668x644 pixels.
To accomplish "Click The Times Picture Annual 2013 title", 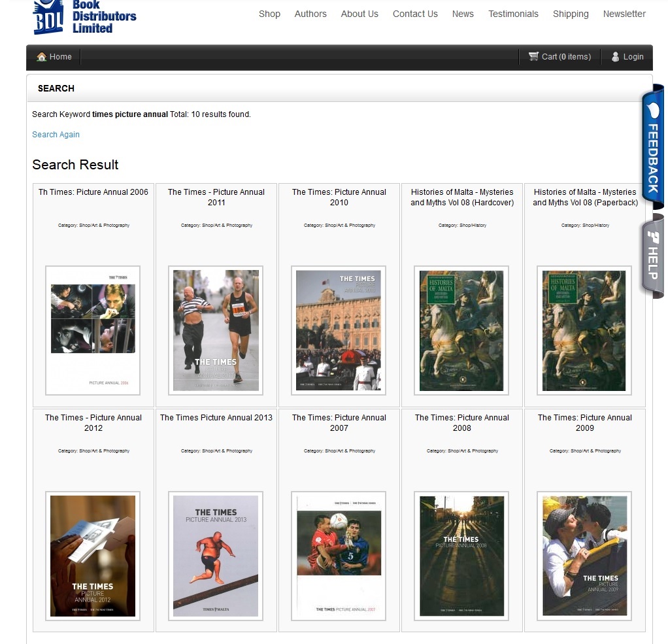I will pyautogui.click(x=216, y=418).
